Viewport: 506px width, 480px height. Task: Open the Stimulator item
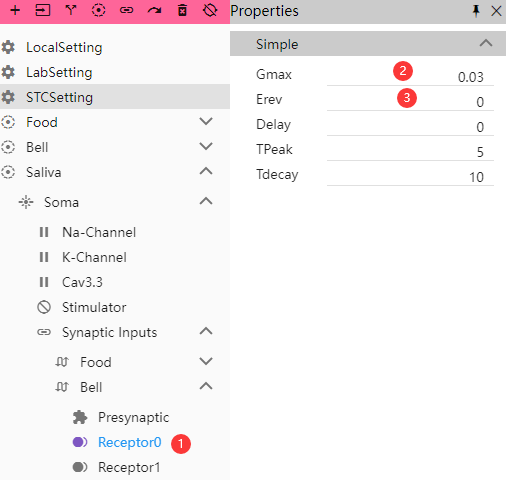tap(94, 307)
